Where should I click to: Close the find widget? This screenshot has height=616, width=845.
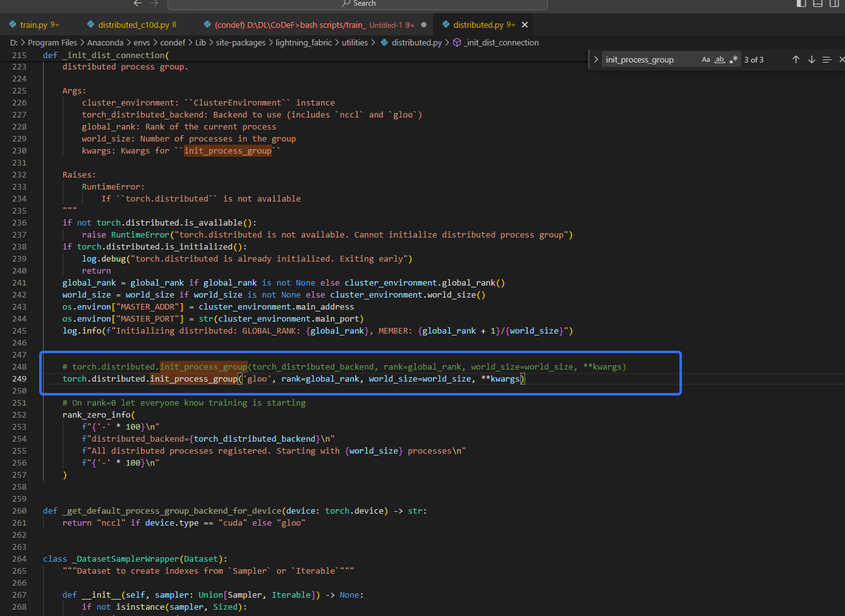tap(841, 59)
